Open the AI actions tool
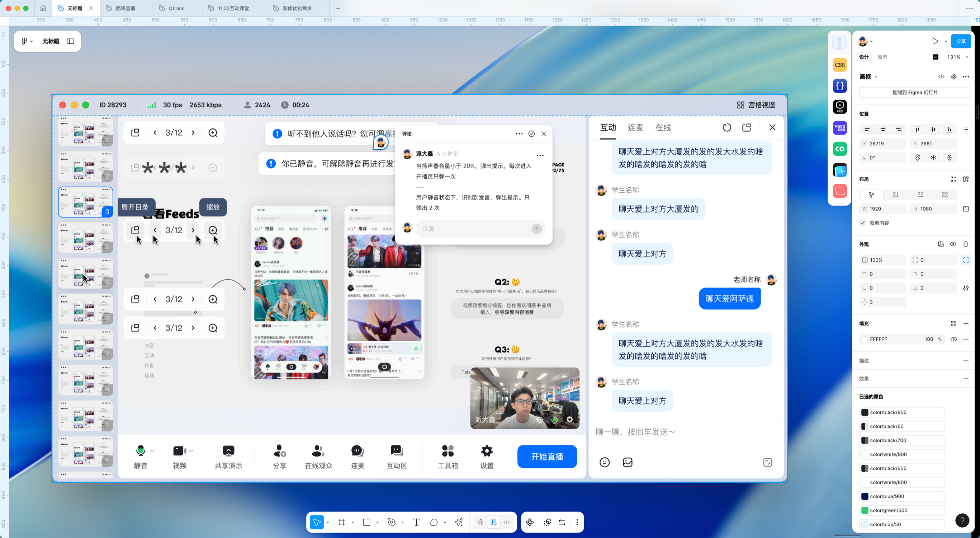 459,522
